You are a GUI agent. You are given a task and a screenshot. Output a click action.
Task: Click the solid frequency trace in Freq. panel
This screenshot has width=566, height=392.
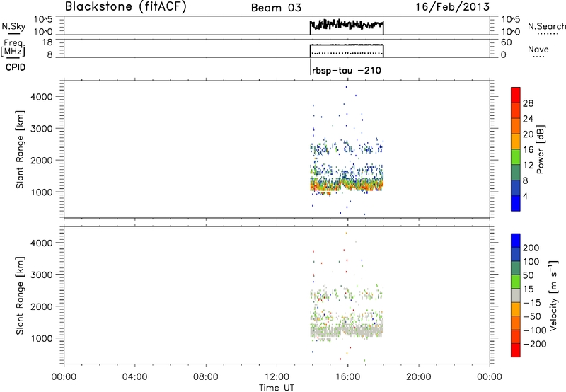click(x=347, y=45)
